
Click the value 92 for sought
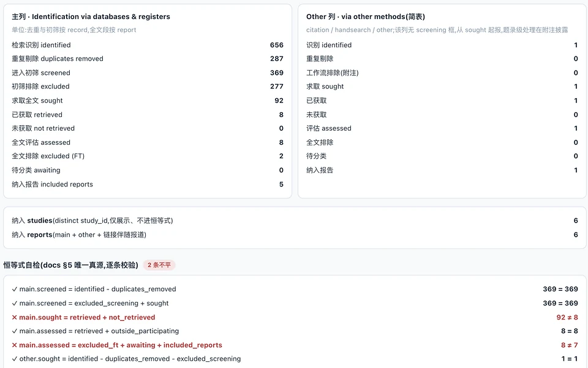[x=279, y=101]
